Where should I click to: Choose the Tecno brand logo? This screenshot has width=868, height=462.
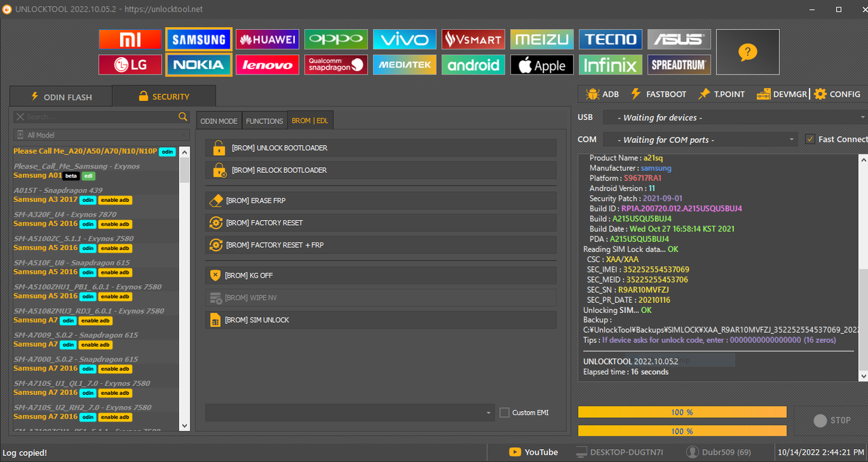pos(610,39)
